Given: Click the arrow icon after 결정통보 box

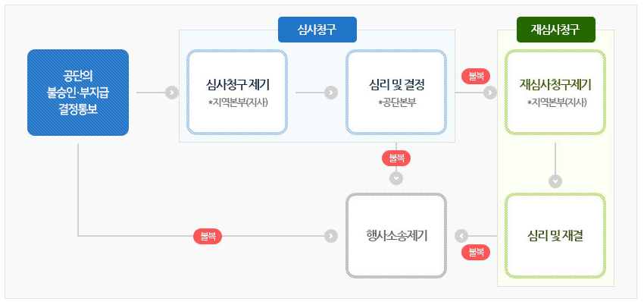Looking at the screenshot, I should (172, 93).
